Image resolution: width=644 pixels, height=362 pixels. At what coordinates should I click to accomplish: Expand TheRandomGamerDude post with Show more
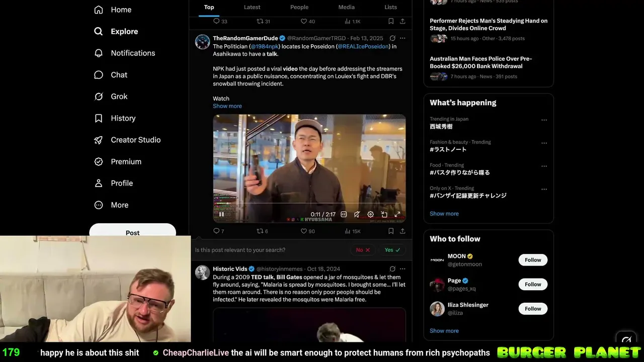pyautogui.click(x=227, y=106)
